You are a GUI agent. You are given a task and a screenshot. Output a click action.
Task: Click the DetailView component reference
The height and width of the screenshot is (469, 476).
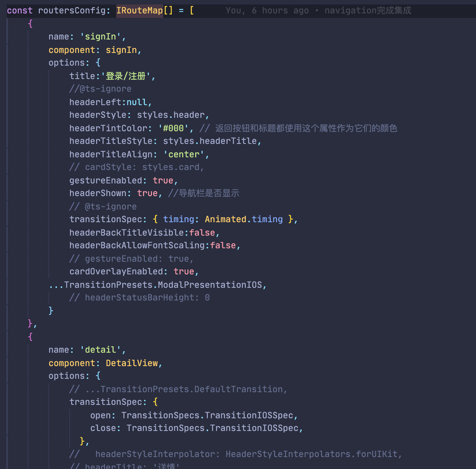click(131, 363)
